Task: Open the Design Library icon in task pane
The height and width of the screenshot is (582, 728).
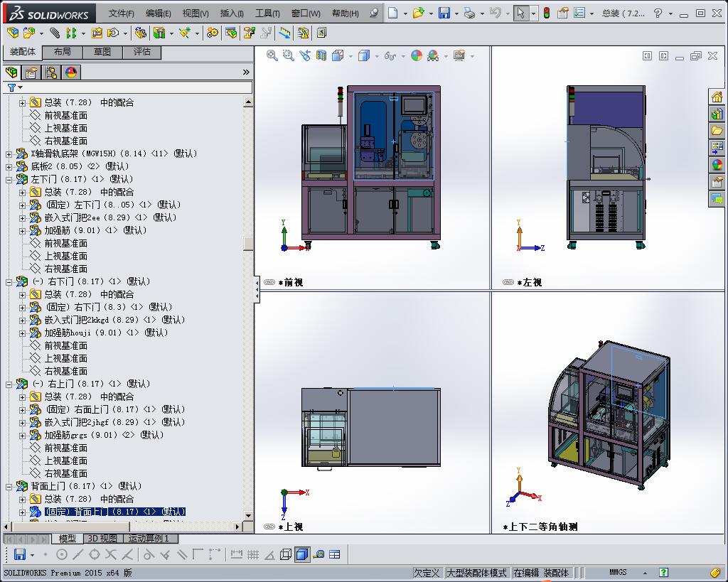Action: coord(717,114)
